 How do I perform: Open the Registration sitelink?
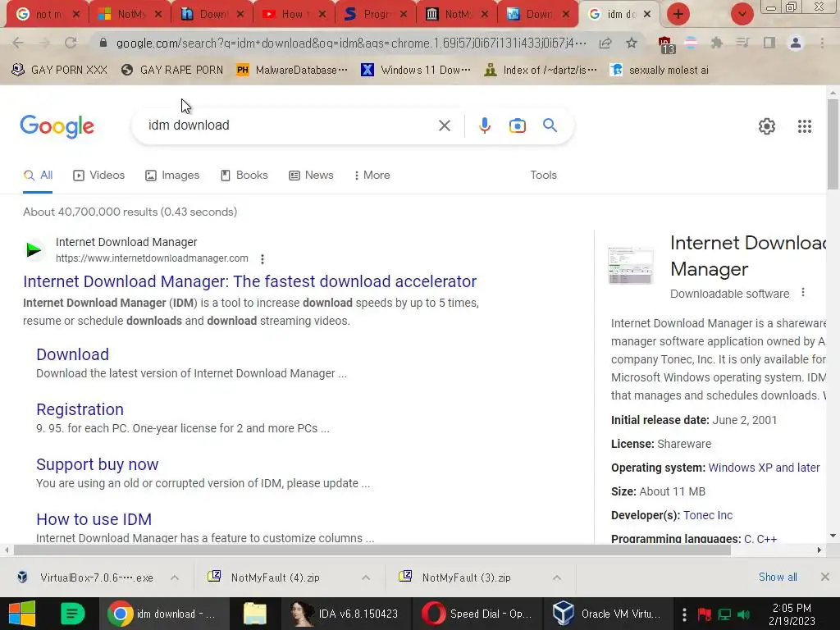[80, 410]
